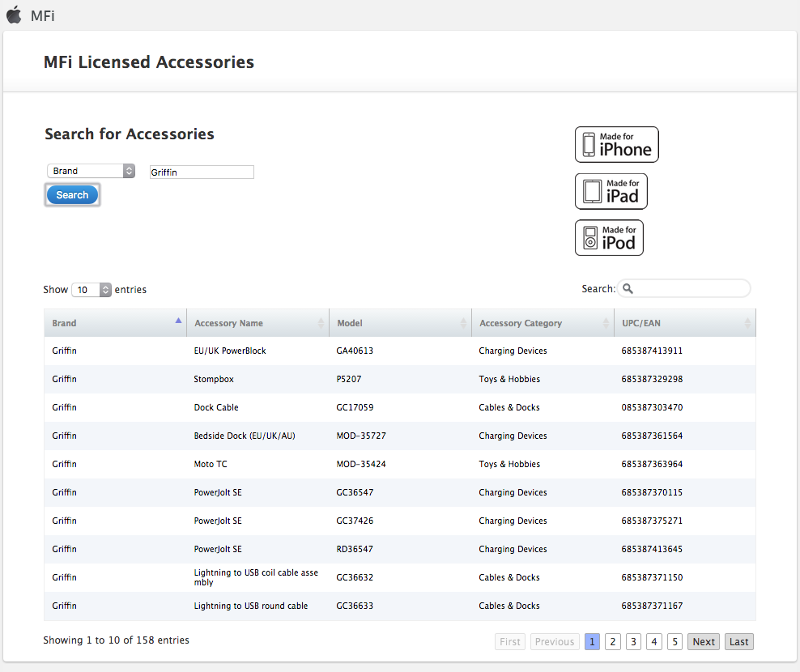Click model number GC36632
The width and height of the screenshot is (800, 672).
click(355, 577)
